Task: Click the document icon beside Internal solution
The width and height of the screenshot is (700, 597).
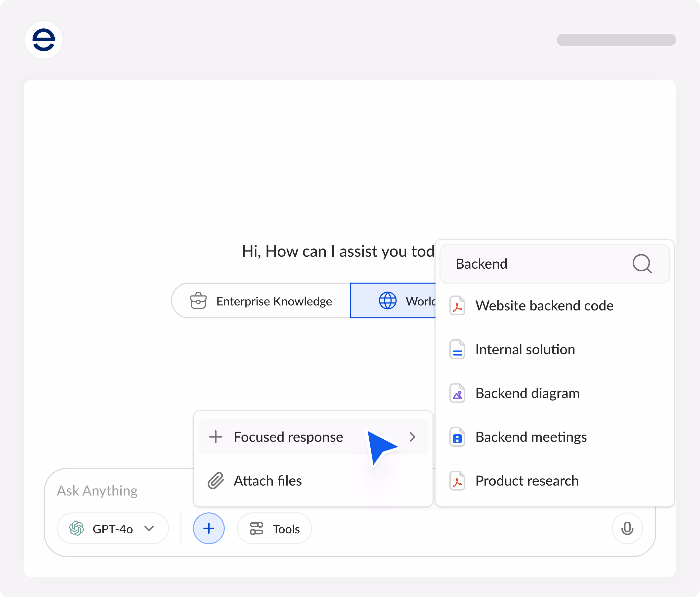Action: tap(457, 349)
